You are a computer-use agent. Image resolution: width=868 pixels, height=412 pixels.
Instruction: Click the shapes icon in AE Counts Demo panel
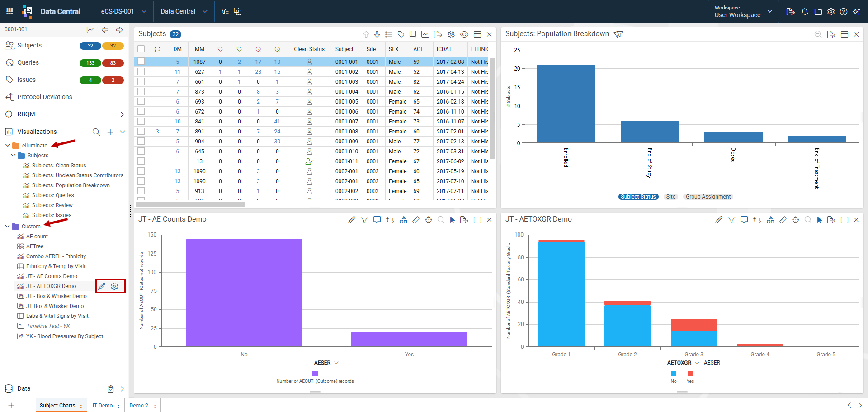[x=403, y=220]
